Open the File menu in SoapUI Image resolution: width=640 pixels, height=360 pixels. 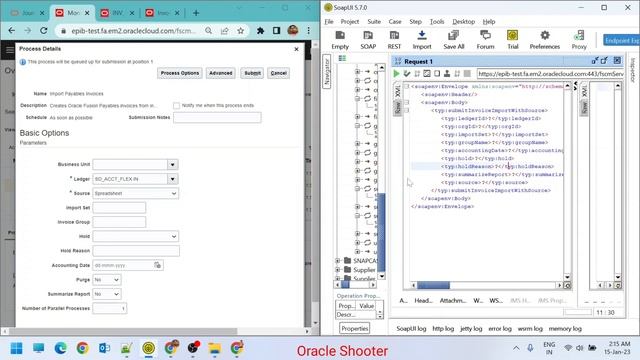[329, 22]
